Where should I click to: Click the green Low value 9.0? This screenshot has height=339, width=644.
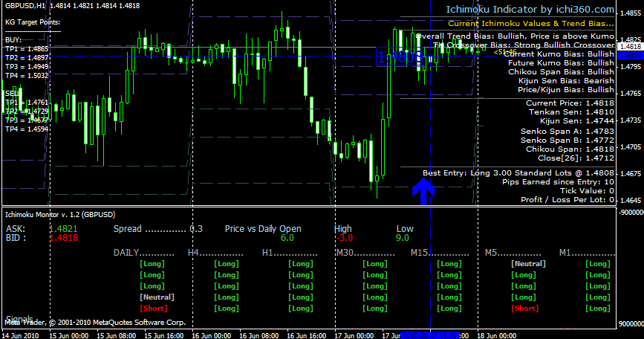coord(402,238)
